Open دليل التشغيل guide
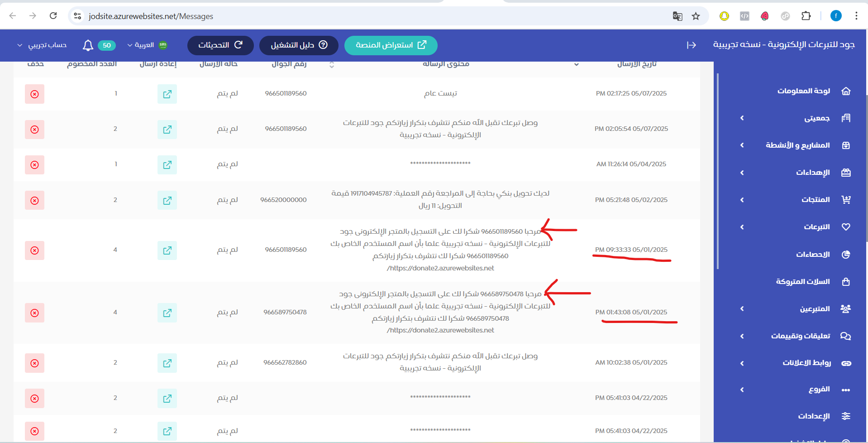The height and width of the screenshot is (443, 868). point(298,45)
